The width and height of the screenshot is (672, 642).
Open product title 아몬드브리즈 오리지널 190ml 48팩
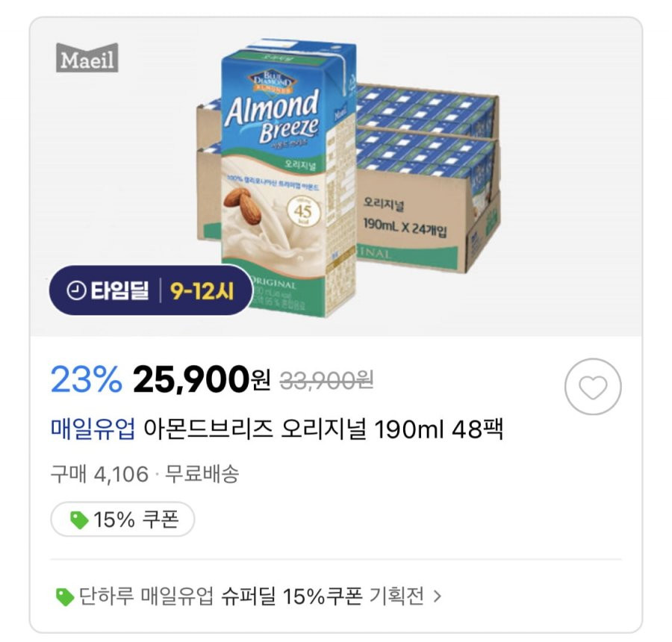point(323,428)
